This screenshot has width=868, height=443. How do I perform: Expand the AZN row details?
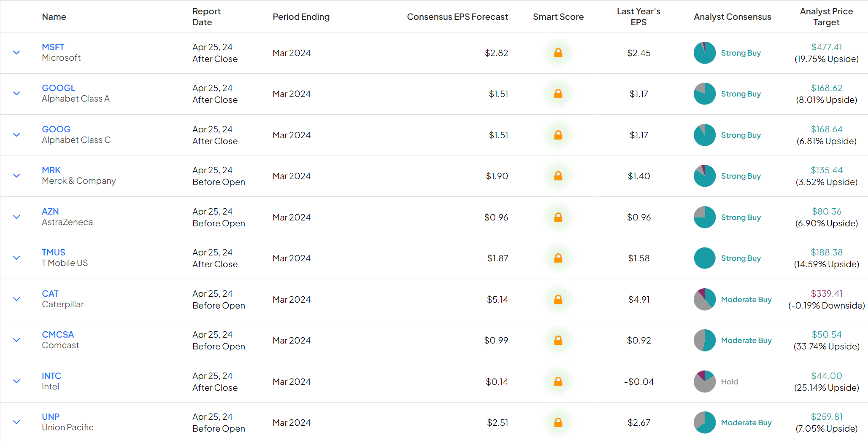16,217
